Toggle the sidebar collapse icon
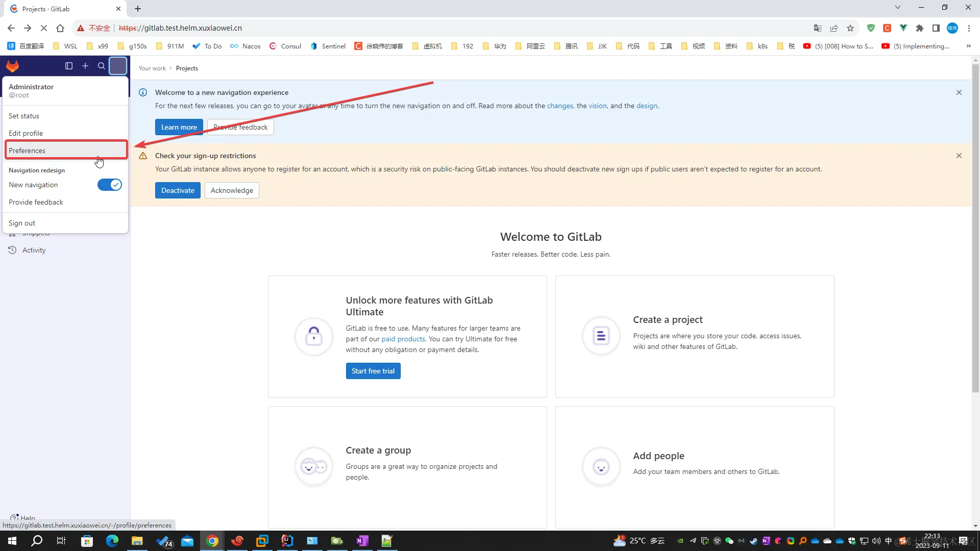 click(69, 66)
